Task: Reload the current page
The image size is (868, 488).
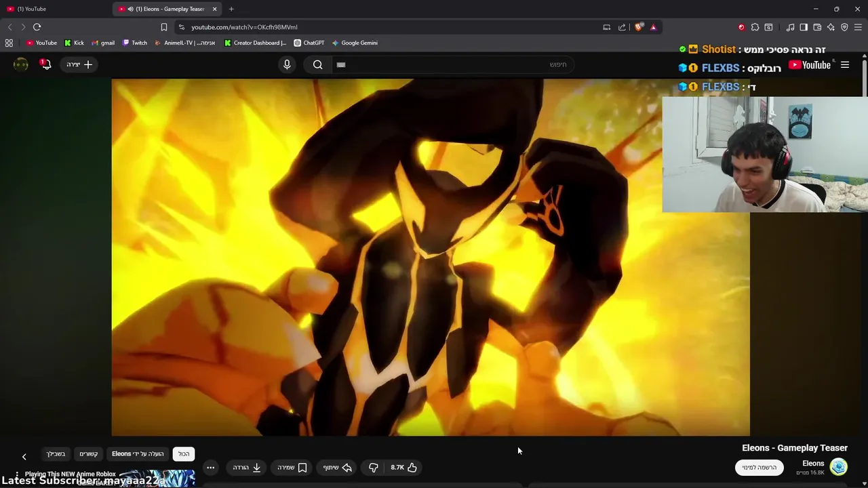Action: [x=37, y=27]
